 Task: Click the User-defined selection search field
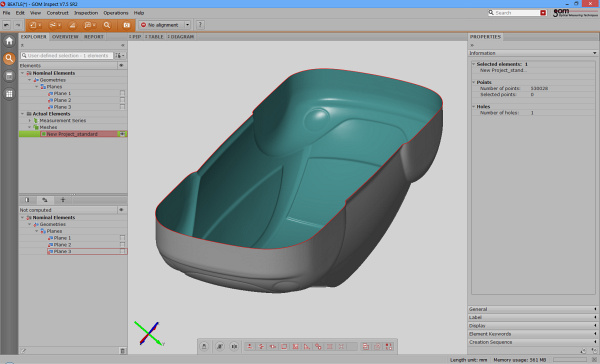tap(67, 55)
